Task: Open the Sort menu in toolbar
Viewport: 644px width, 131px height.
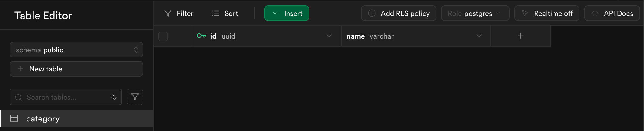Action: point(225,13)
